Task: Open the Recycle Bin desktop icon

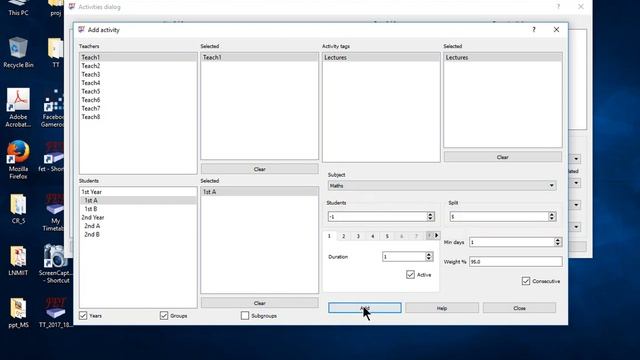Action: 18,52
